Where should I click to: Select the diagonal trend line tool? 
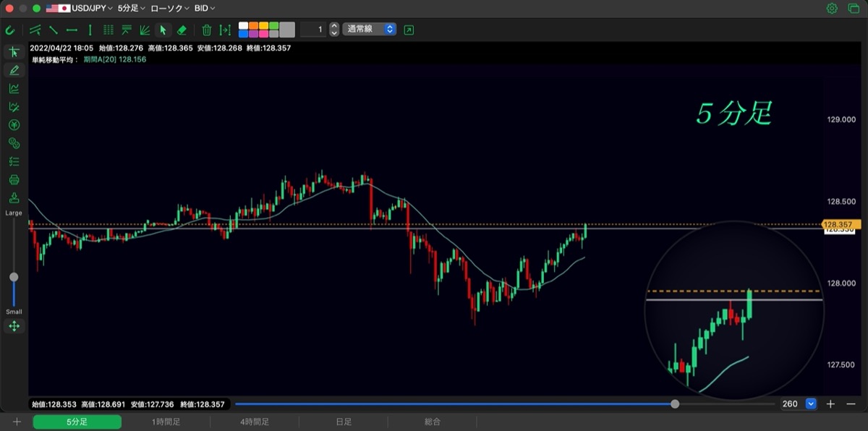[54, 30]
